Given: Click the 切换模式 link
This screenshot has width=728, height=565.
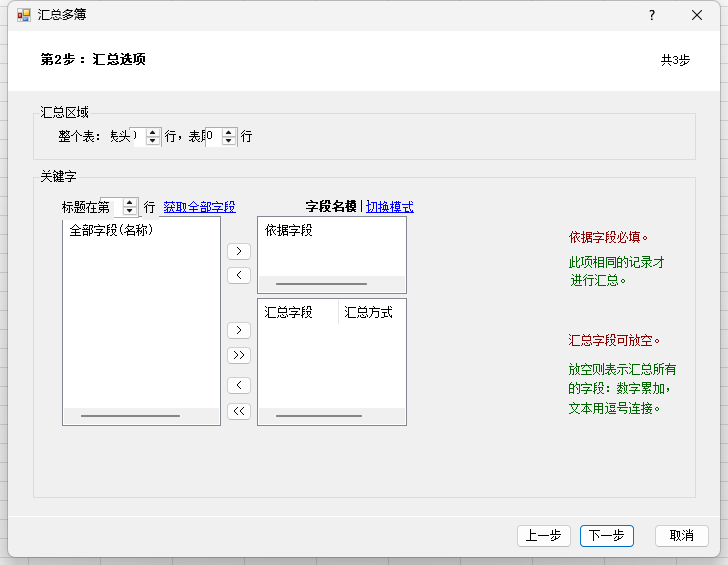Looking at the screenshot, I should coord(390,207).
